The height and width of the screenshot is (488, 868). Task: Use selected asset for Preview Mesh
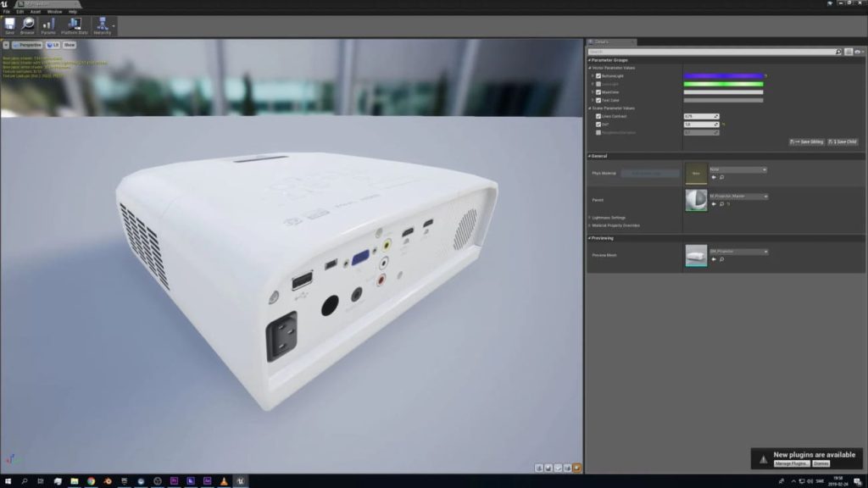click(x=714, y=259)
